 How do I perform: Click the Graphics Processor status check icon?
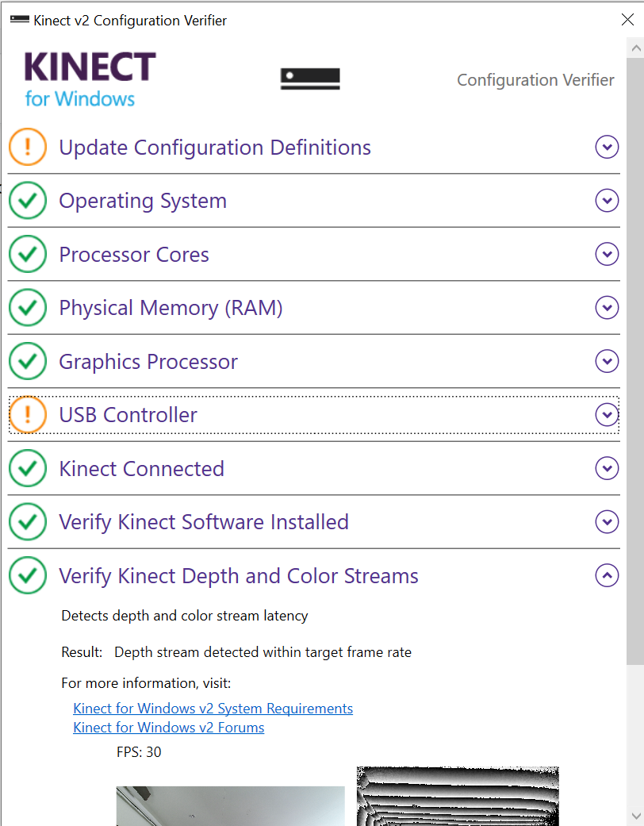point(28,362)
